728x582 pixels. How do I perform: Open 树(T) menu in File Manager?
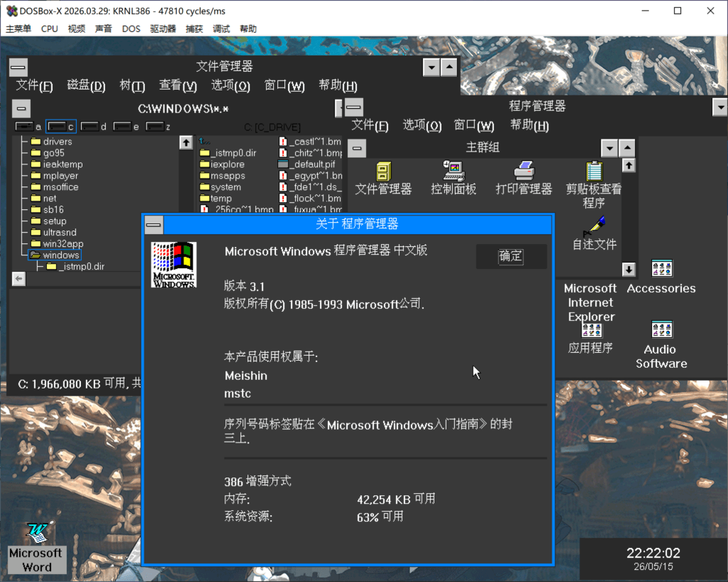(132, 85)
